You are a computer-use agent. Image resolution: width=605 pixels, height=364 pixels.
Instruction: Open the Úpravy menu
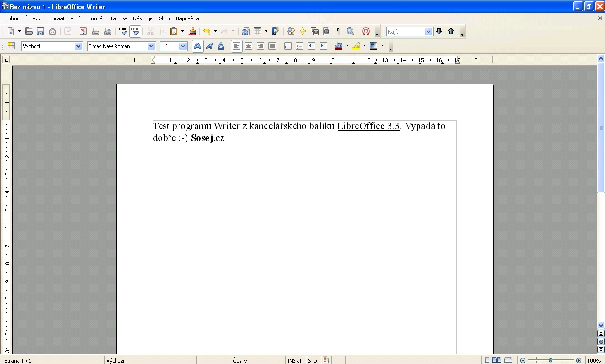33,18
